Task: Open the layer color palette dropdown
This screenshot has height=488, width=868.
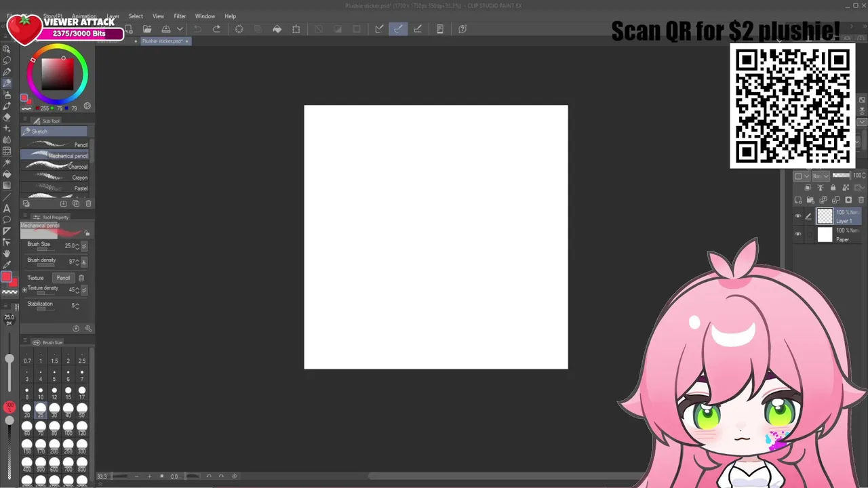Action: [802, 176]
